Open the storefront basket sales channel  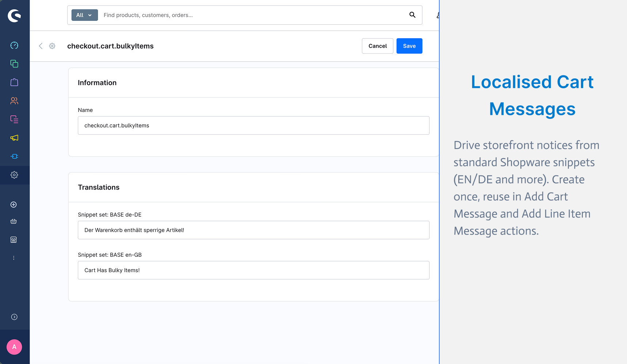coord(14,221)
